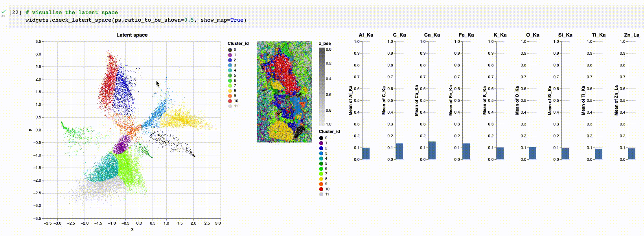Click the O_Ka mean bar

532,153
